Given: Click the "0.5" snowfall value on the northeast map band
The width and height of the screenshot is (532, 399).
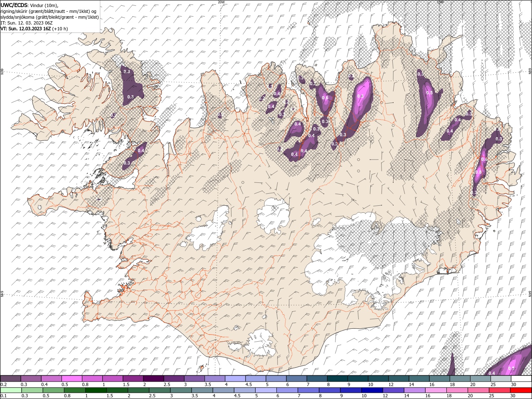Looking at the screenshot, I should point(430,93).
